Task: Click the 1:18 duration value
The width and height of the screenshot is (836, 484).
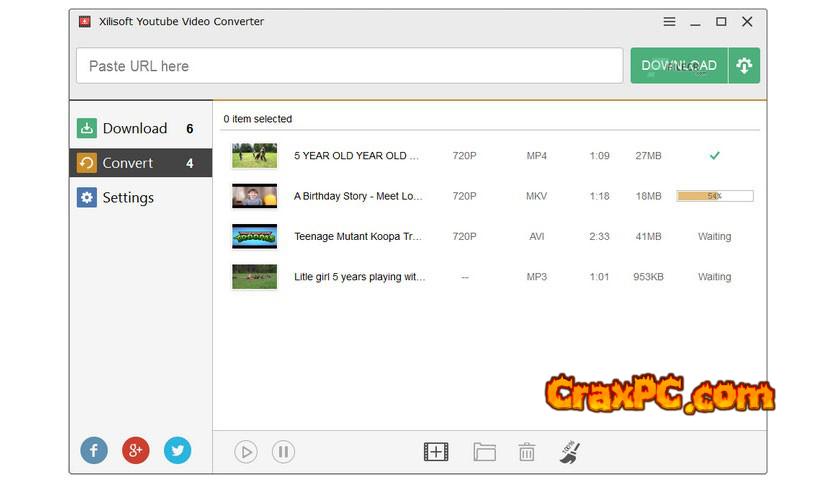Action: [x=599, y=196]
